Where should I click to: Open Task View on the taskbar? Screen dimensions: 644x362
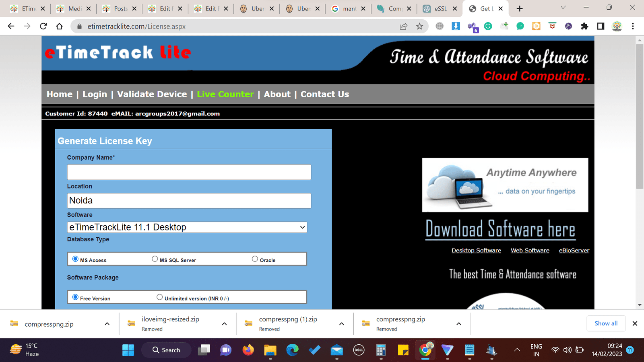point(204,350)
